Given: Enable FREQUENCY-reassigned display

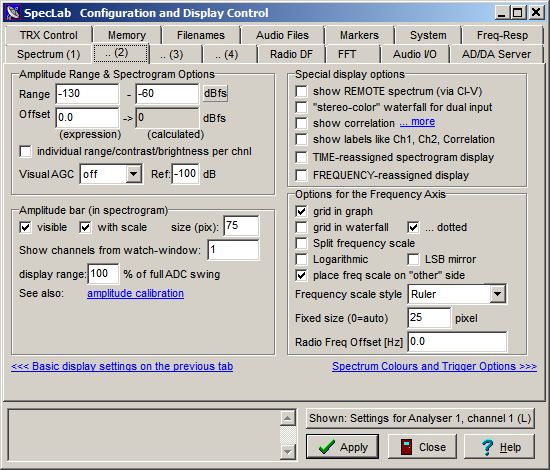Looking at the screenshot, I should coord(301,175).
